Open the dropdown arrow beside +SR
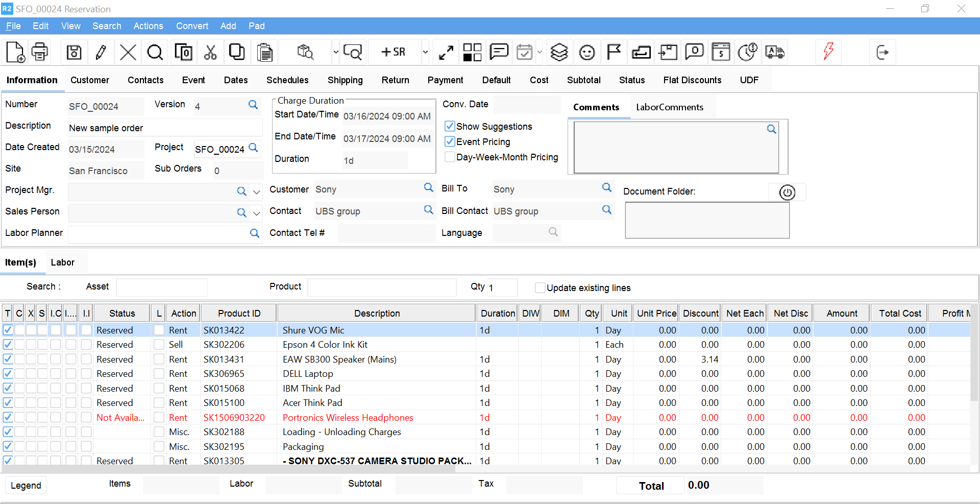The width and height of the screenshot is (980, 504). (x=425, y=52)
